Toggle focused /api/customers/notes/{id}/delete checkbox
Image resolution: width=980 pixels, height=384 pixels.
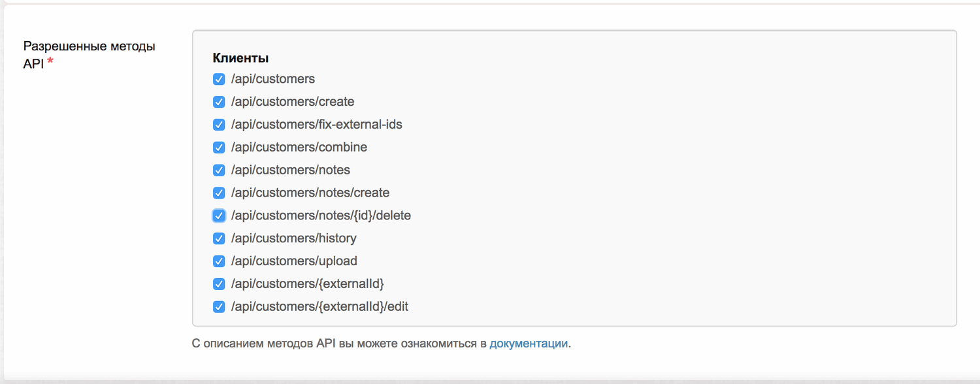pos(219,216)
